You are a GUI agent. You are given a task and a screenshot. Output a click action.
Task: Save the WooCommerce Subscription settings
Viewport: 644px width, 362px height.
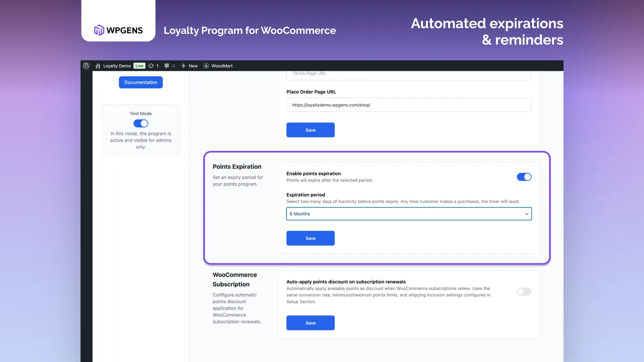pos(310,323)
